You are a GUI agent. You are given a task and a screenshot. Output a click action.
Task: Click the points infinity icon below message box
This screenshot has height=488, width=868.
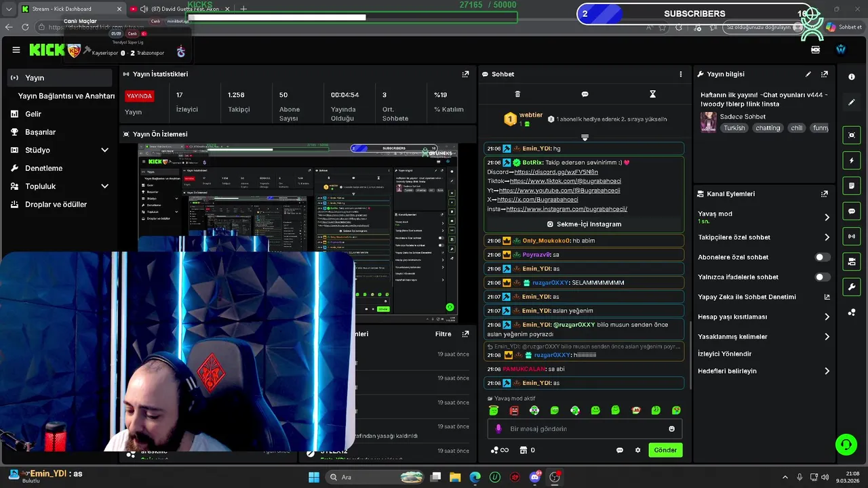coord(499,450)
